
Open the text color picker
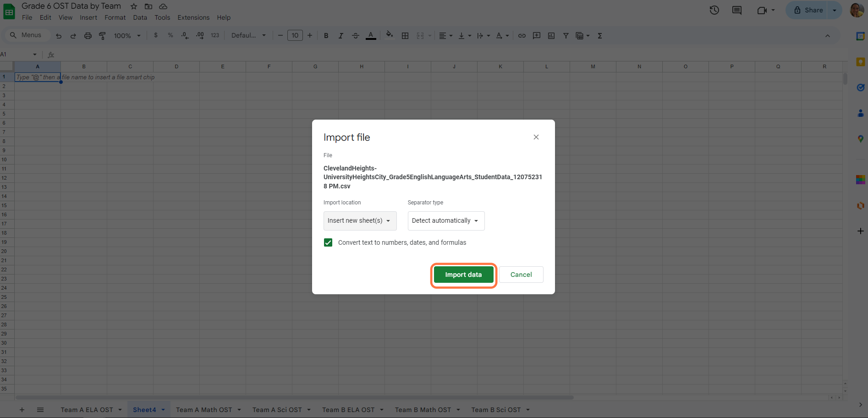[371, 36]
